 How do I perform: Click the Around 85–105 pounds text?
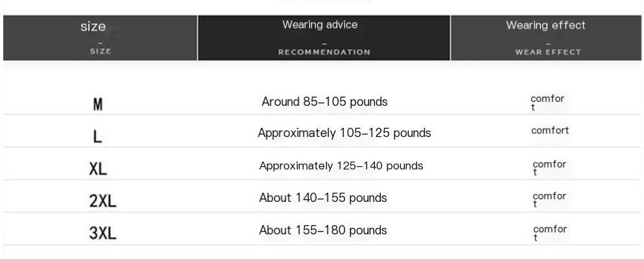pos(324,101)
